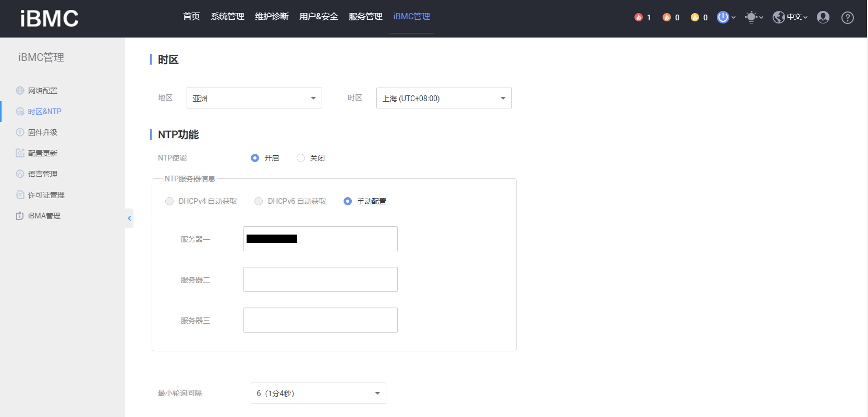Select DHCPv6 自动获取 option
The image size is (868, 417).
[259, 201]
